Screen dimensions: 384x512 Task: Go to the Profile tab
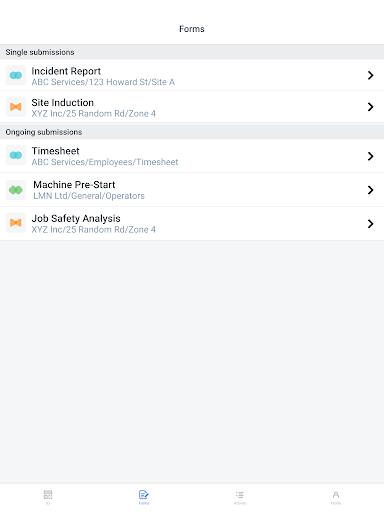336,497
